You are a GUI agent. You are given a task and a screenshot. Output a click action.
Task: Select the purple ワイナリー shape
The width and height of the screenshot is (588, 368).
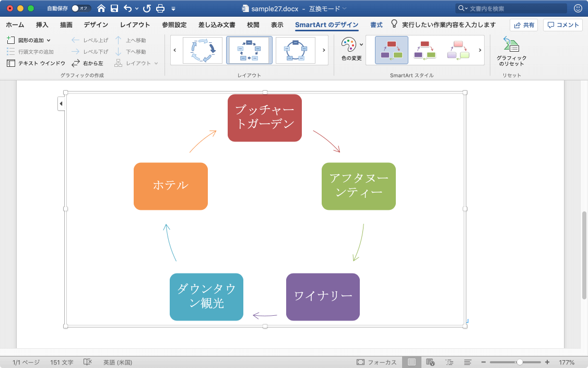[x=323, y=297]
